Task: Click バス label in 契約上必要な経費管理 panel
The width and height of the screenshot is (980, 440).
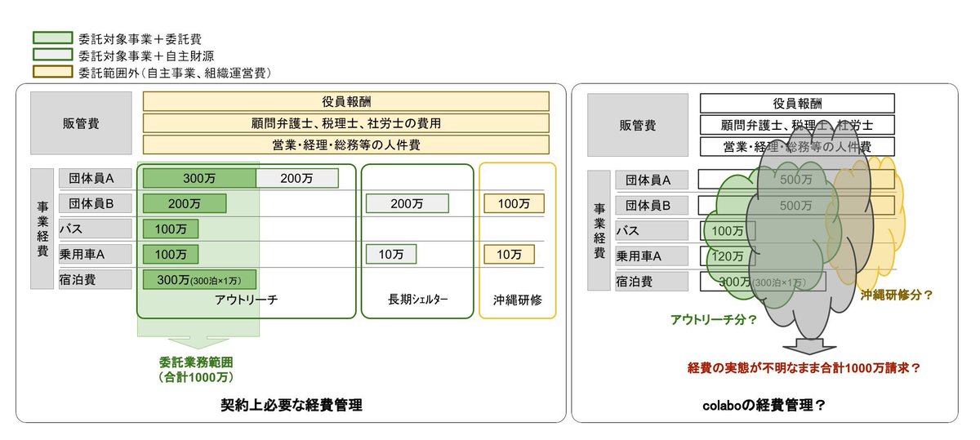Action: (94, 229)
